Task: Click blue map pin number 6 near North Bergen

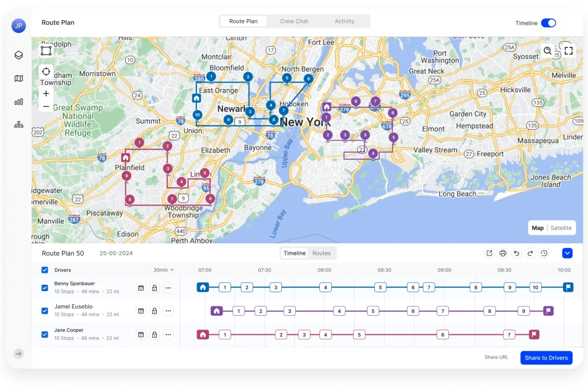Action: (308, 79)
